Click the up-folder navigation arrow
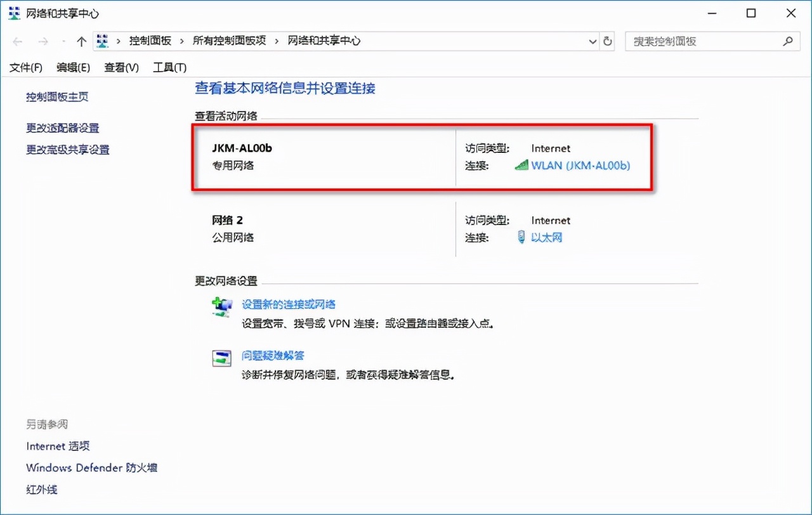The width and height of the screenshot is (812, 515). tap(81, 41)
